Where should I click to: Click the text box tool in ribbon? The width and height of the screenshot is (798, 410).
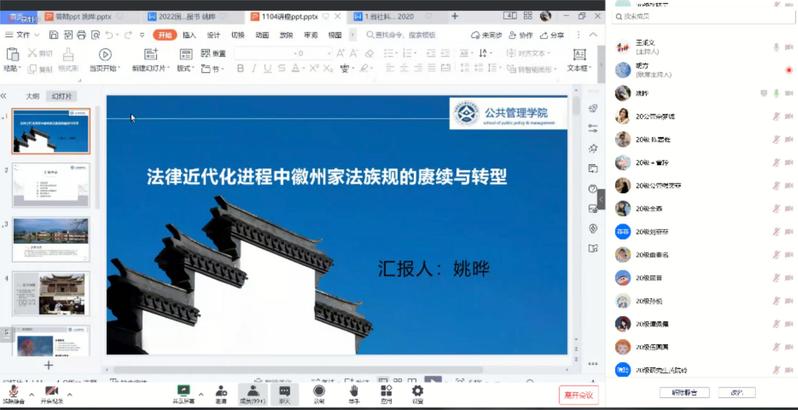(x=578, y=59)
